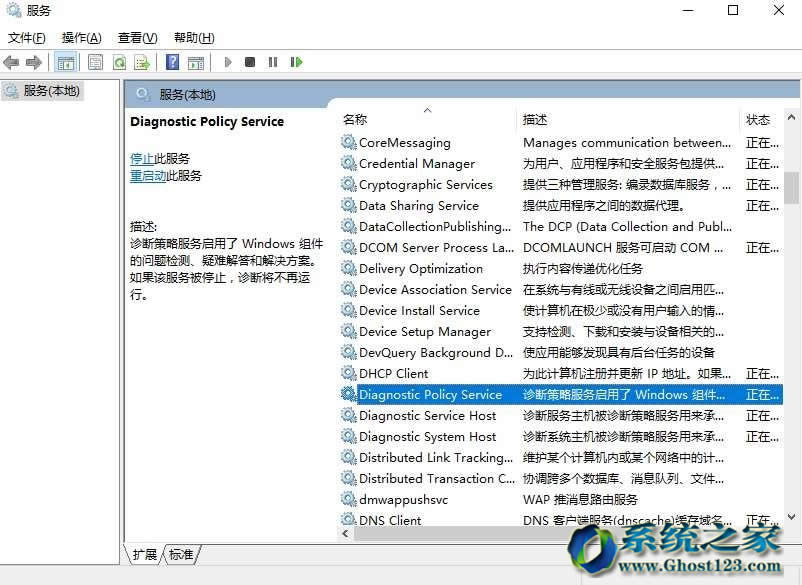Pause the service with the pause icon
Screen dimensions: 802x585
coord(273,62)
